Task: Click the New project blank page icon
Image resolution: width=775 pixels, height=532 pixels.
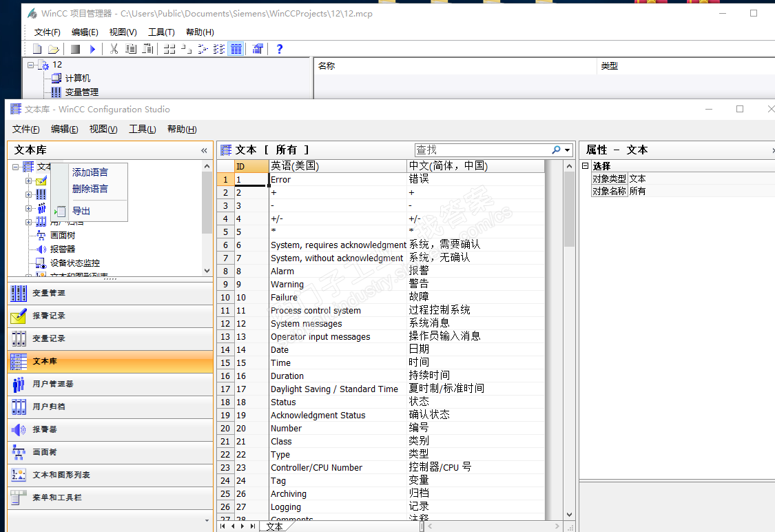Action: 37,49
